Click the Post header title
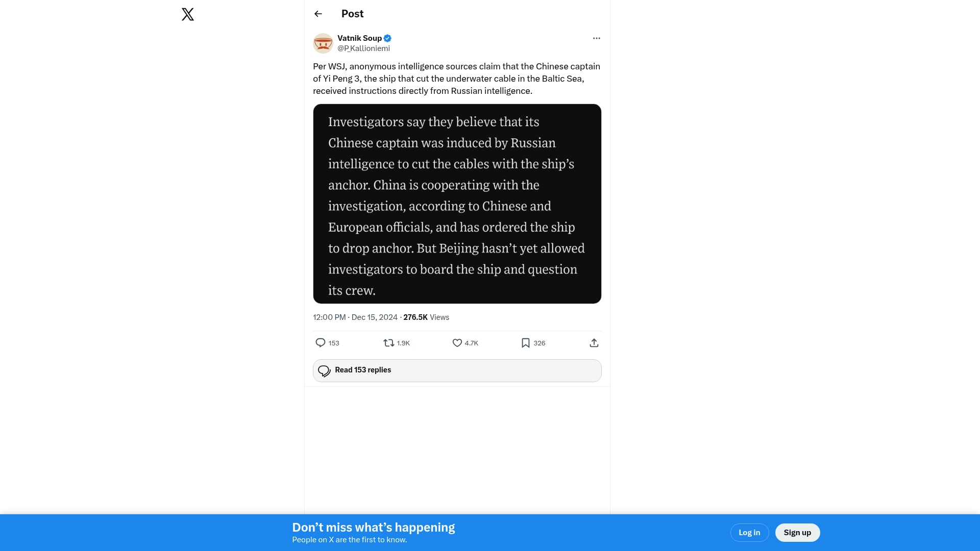 (352, 14)
